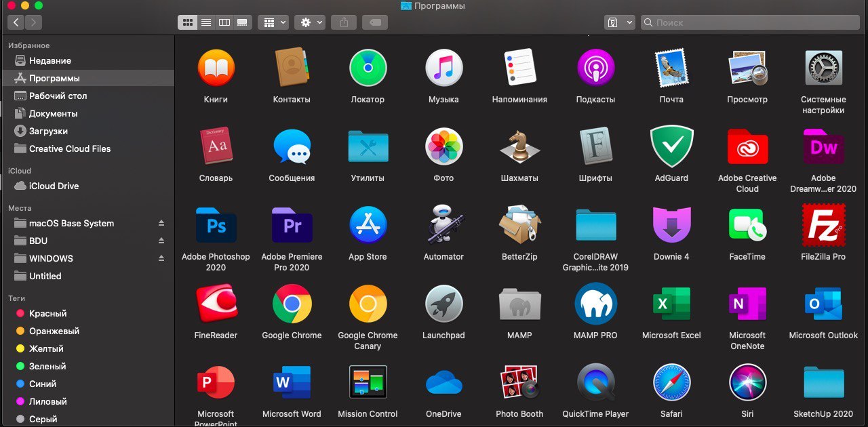Screen dimensions: 868x427
Task: Open the Siri app icon
Action: pyautogui.click(x=747, y=382)
